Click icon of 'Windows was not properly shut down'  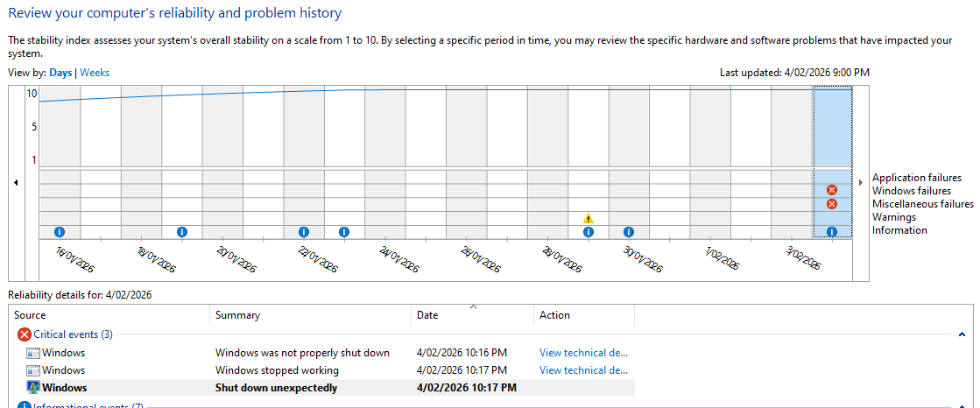click(32, 353)
